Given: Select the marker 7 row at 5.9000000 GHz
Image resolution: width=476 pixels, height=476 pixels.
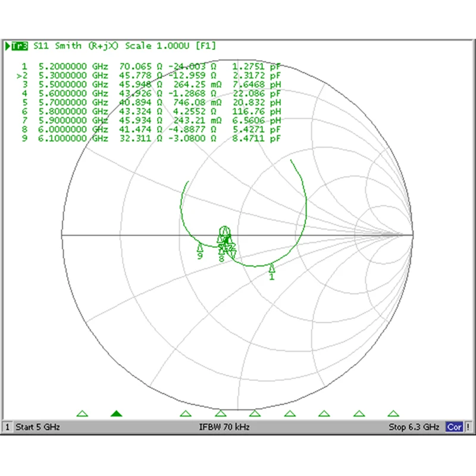Looking at the screenshot, I should click(x=151, y=120).
